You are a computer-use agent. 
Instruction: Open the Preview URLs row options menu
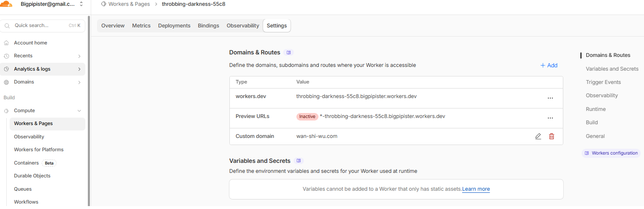(550, 118)
